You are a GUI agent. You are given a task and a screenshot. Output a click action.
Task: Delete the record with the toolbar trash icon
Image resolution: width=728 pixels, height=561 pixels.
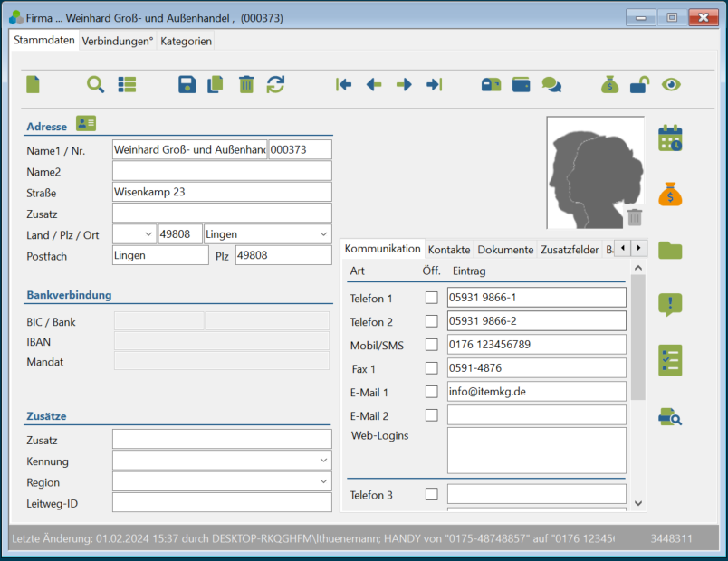[246, 84]
